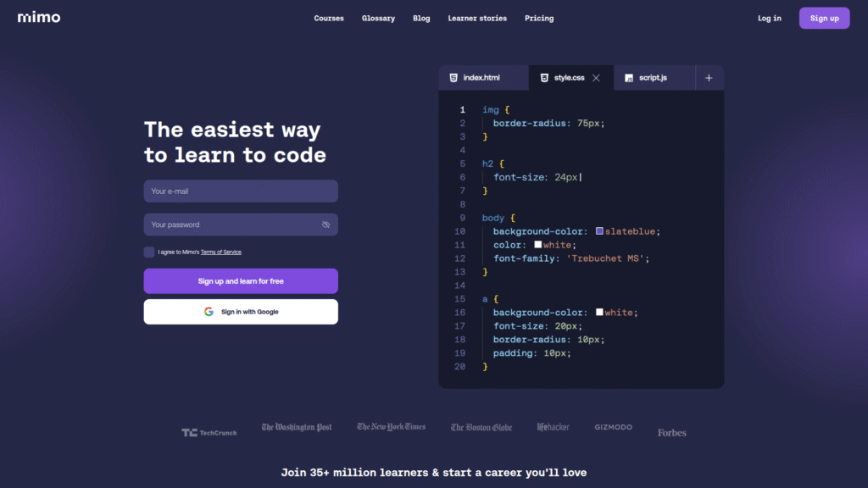The width and height of the screenshot is (868, 488).
Task: Add a new file with the plus icon
Action: click(x=709, y=77)
